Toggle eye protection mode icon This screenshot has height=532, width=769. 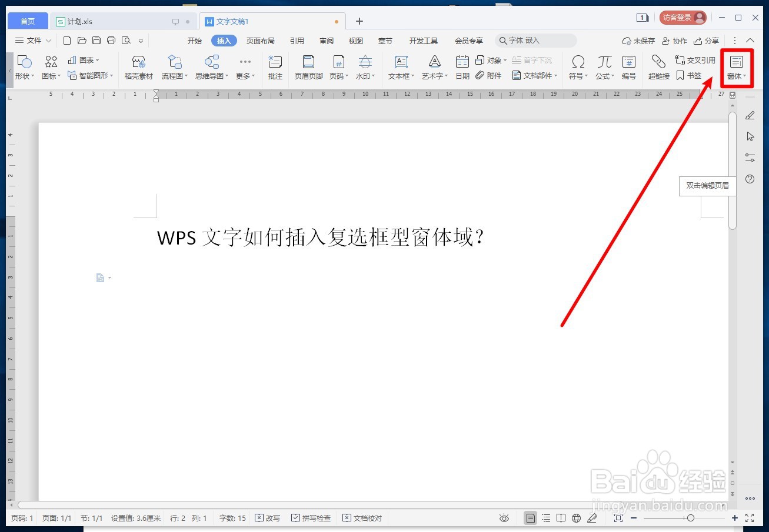point(504,518)
